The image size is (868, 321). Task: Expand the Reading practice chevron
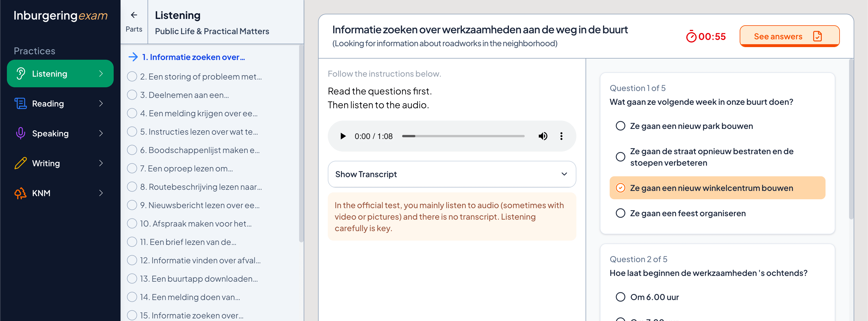(101, 104)
